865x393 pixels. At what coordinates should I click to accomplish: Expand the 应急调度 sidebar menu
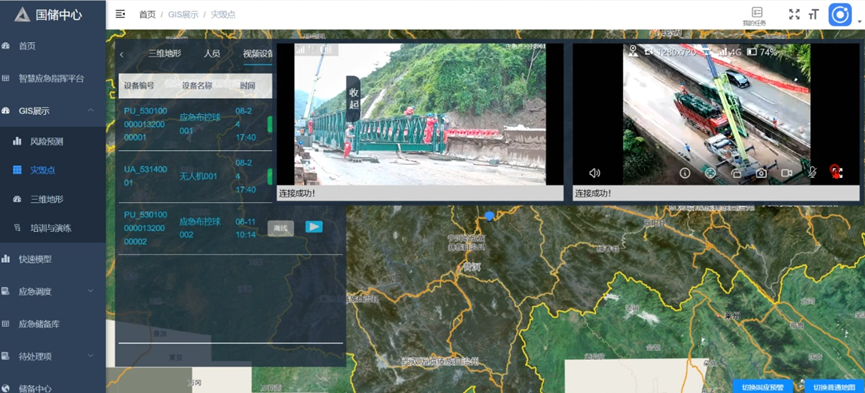(x=90, y=291)
